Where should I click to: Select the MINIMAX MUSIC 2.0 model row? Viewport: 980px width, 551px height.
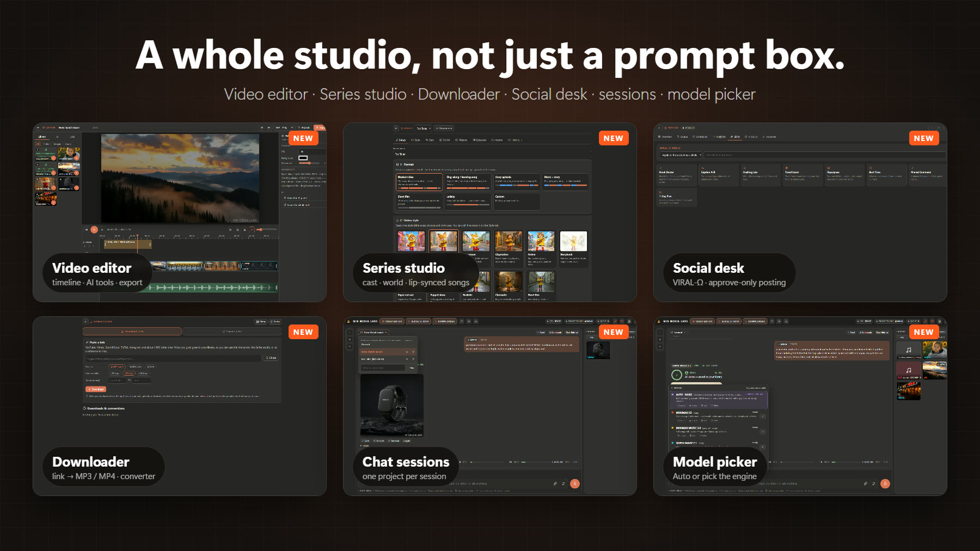pos(719,432)
